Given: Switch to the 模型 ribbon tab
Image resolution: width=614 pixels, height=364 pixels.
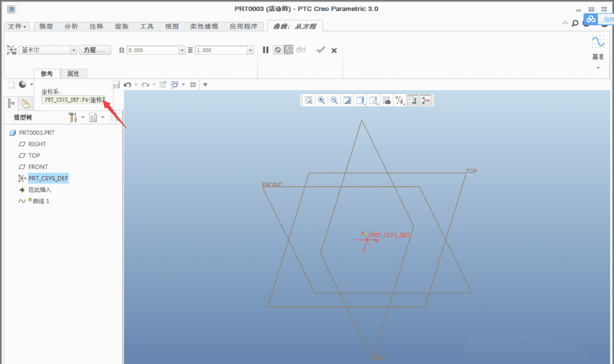Looking at the screenshot, I should (46, 26).
